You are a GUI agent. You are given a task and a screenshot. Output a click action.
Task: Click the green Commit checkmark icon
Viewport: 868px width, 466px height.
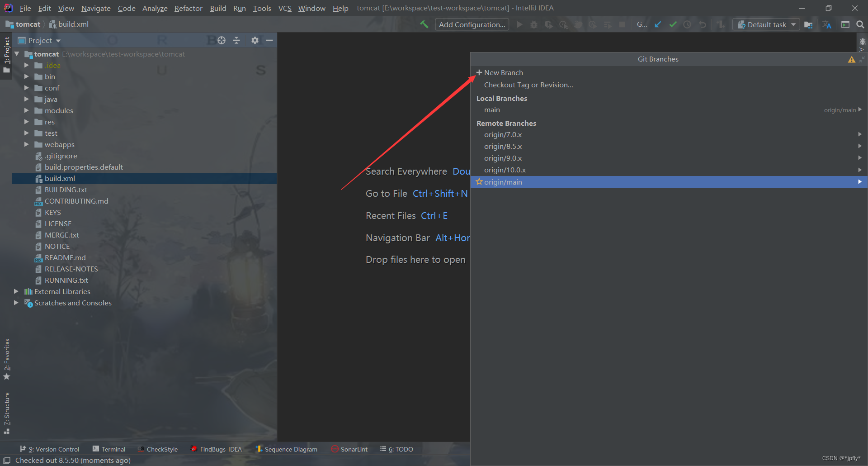673,24
